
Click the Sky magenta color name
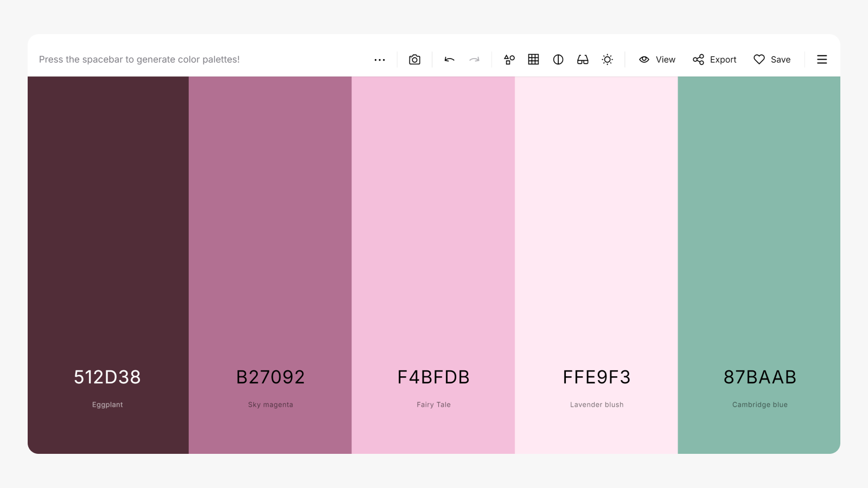[x=270, y=404]
